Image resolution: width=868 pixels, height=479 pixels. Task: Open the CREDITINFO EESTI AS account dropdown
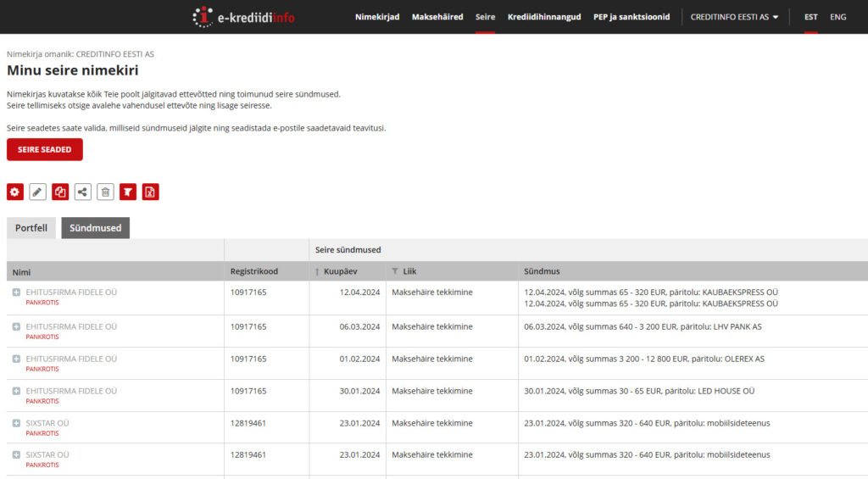click(x=734, y=17)
